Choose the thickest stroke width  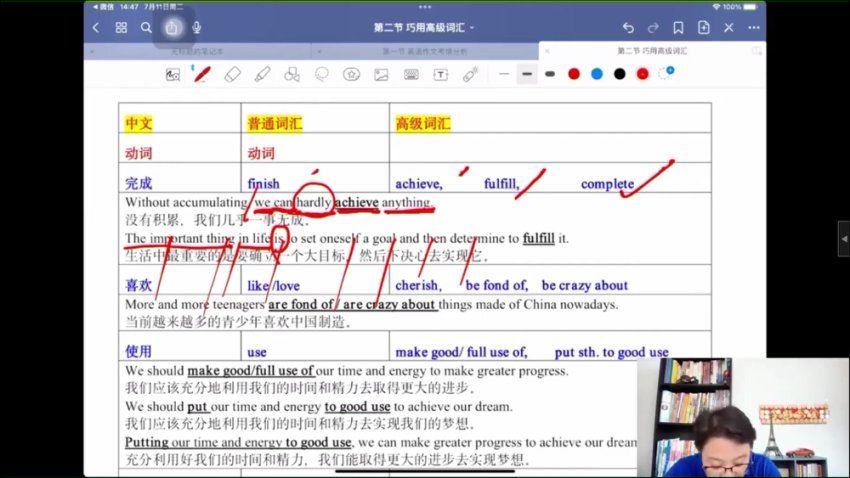pyautogui.click(x=550, y=74)
